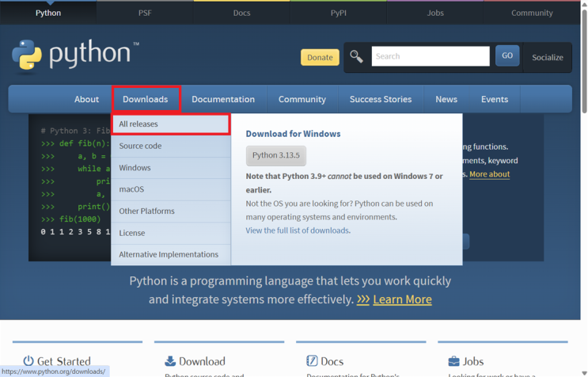Image resolution: width=588 pixels, height=377 pixels.
Task: Open the Downloads nav menu
Action: (146, 100)
